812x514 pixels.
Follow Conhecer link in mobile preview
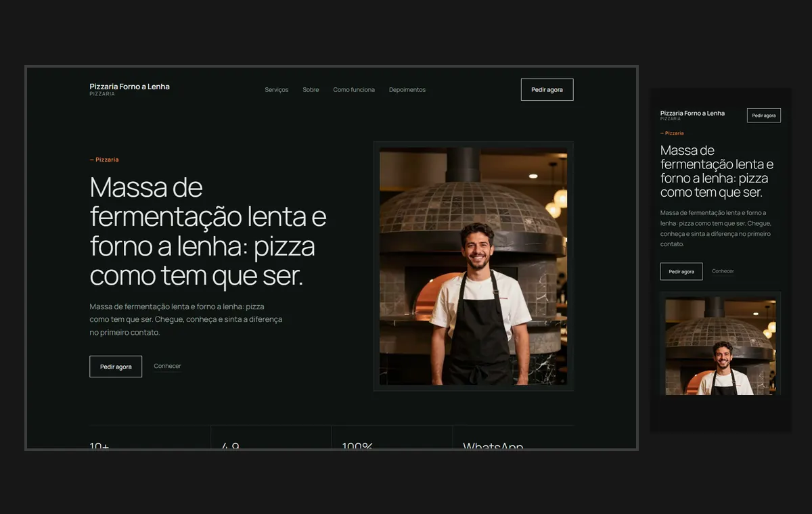pos(723,271)
